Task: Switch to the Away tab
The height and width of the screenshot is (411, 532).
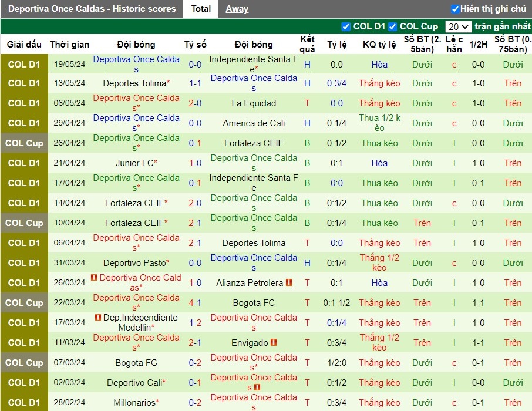Action: [237, 9]
